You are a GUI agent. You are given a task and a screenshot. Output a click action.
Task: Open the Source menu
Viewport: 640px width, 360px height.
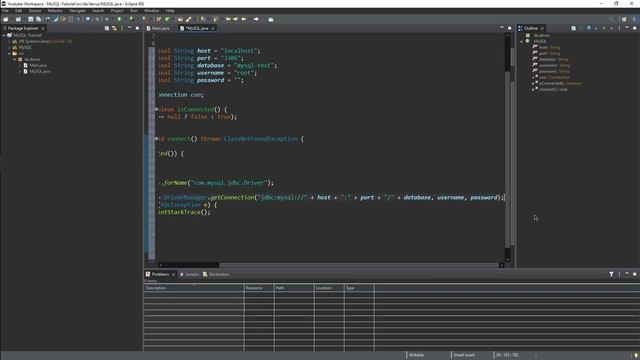[35, 11]
